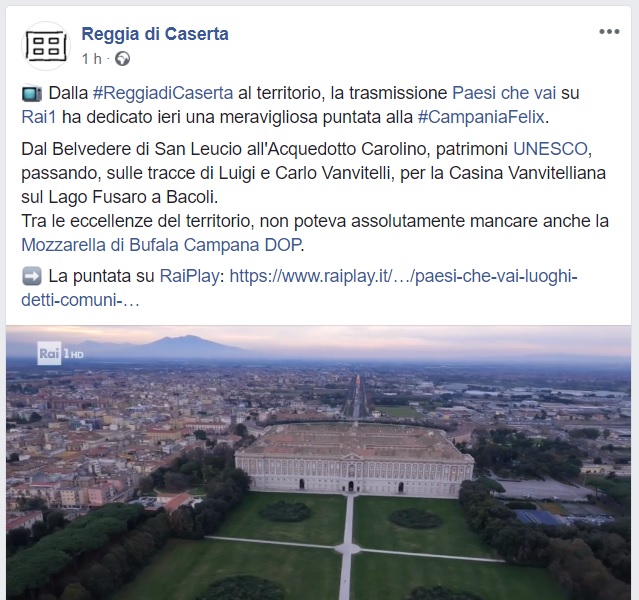Image resolution: width=639 pixels, height=600 pixels.
Task: Open the Rai1 page link
Action: [38, 117]
